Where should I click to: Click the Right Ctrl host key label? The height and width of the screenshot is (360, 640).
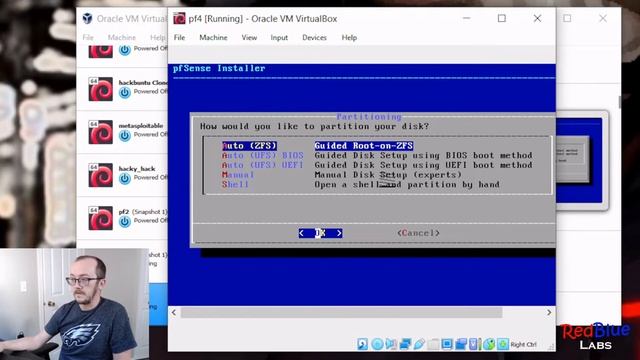tap(523, 344)
